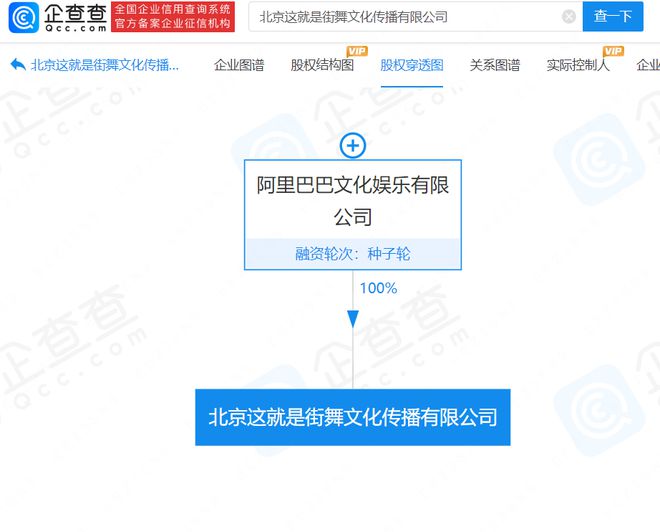Viewport: 660px width, 532px height.
Task: Click the back arrow icon beside the company name
Action: pyautogui.click(x=18, y=65)
